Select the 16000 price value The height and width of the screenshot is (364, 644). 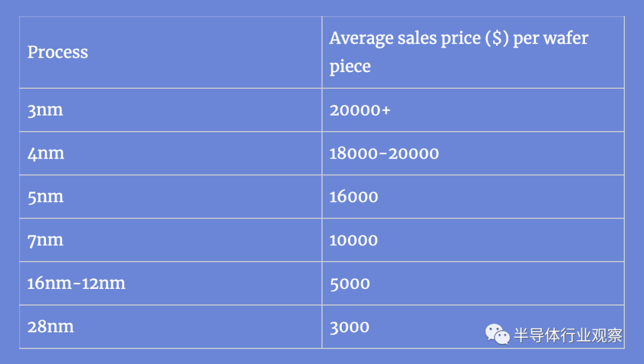[x=354, y=197]
